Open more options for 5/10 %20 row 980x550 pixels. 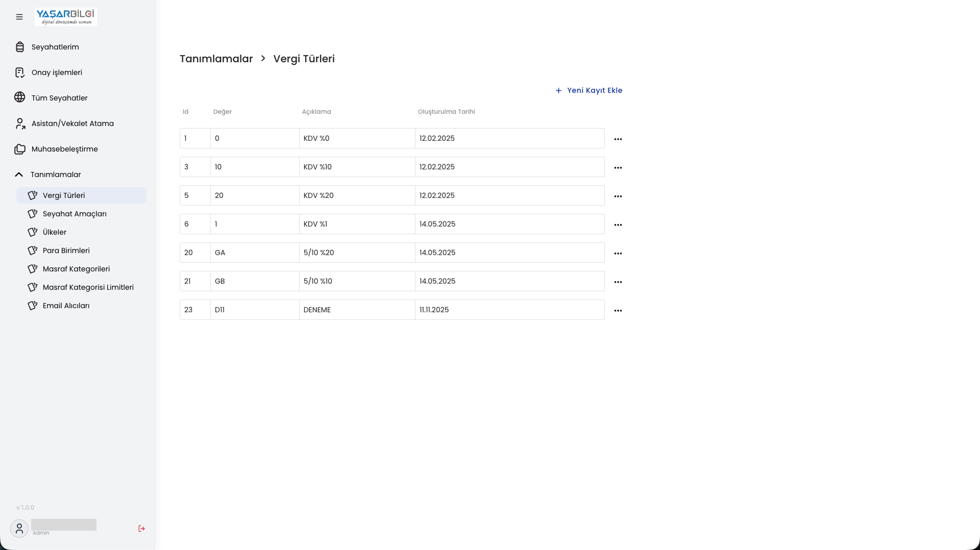tap(618, 254)
